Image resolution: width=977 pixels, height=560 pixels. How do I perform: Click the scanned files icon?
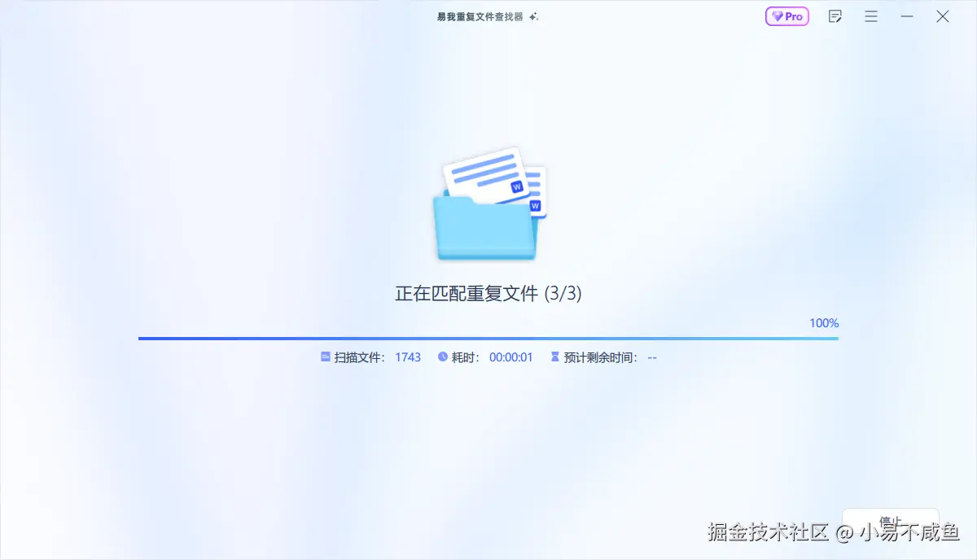326,357
